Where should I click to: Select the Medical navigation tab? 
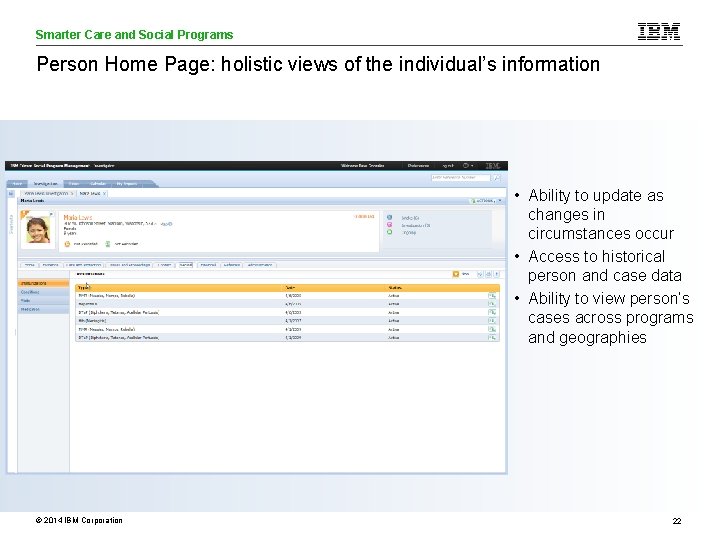click(186, 265)
